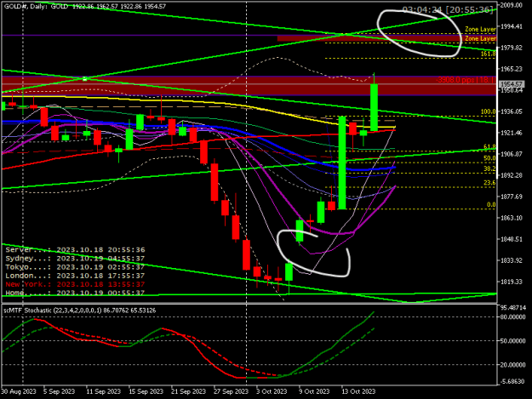Click the candle countdown timer 03:04:24
This screenshot has height=399, width=532.
pos(422,10)
